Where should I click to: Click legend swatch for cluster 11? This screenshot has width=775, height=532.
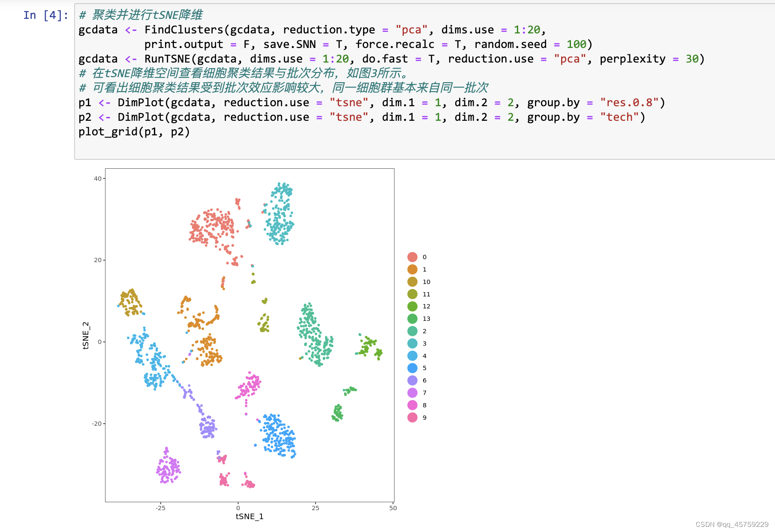(412, 294)
